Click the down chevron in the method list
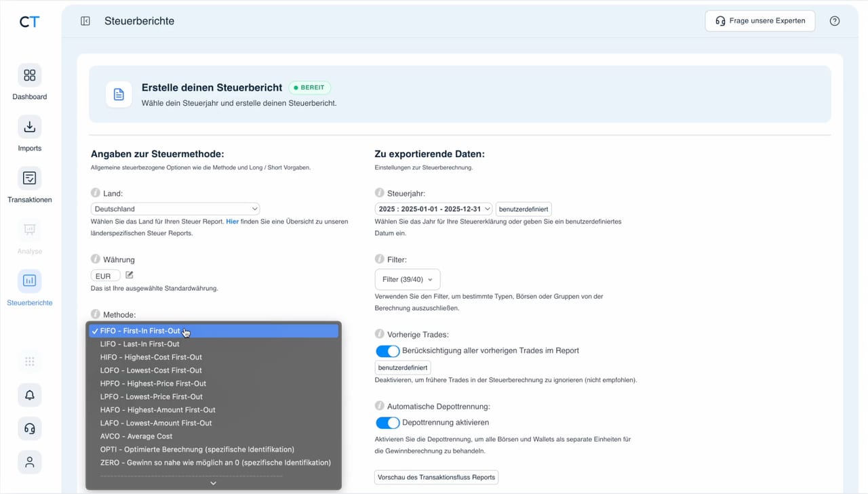 [214, 483]
